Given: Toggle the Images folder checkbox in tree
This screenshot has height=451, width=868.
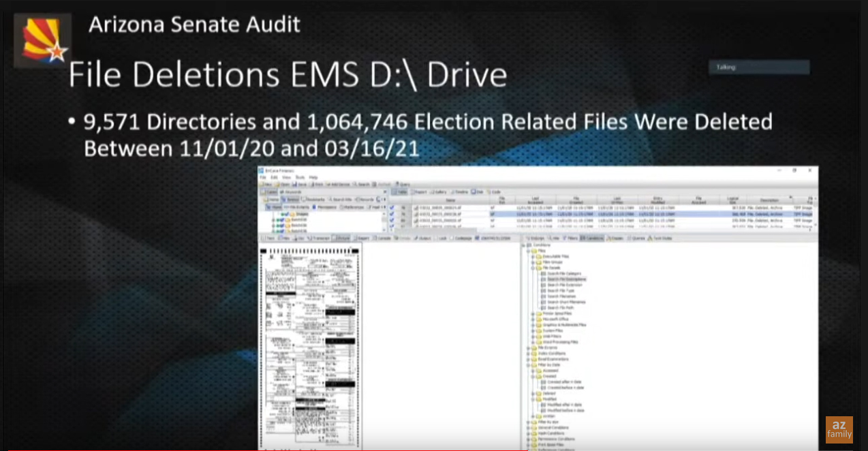Looking at the screenshot, I should [x=287, y=214].
